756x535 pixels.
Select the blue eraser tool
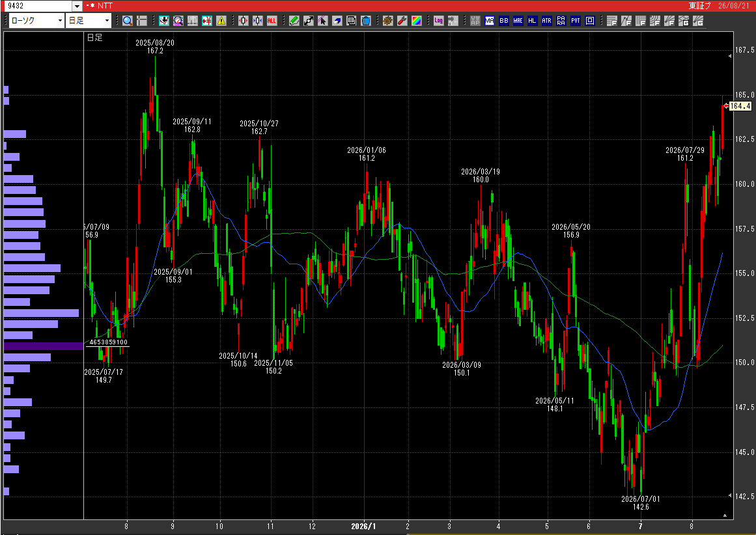[337, 21]
